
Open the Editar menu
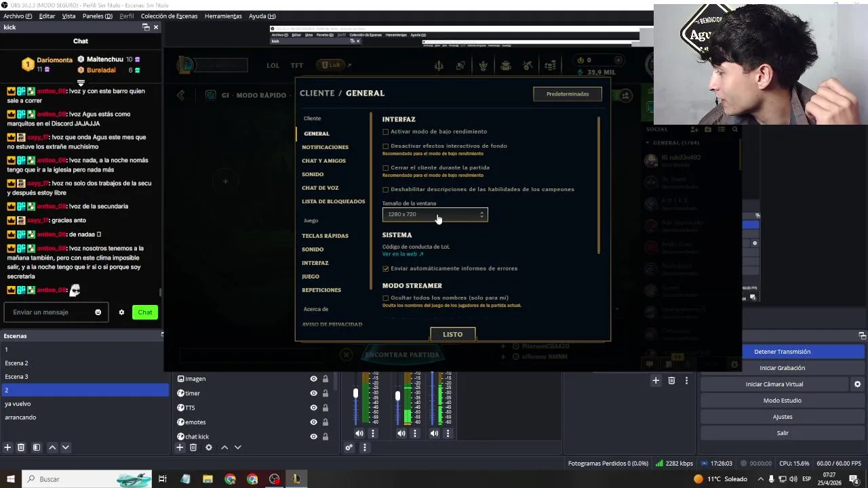[x=47, y=16]
